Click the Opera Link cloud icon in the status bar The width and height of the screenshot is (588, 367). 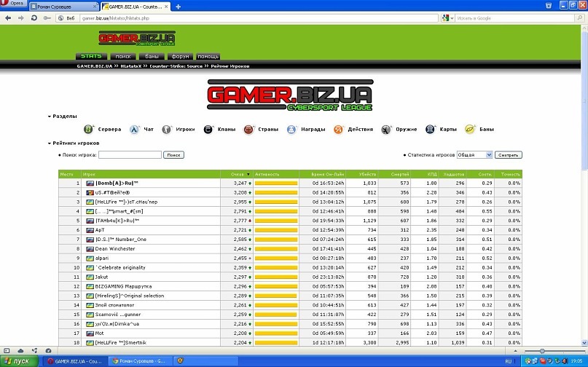tap(20, 350)
